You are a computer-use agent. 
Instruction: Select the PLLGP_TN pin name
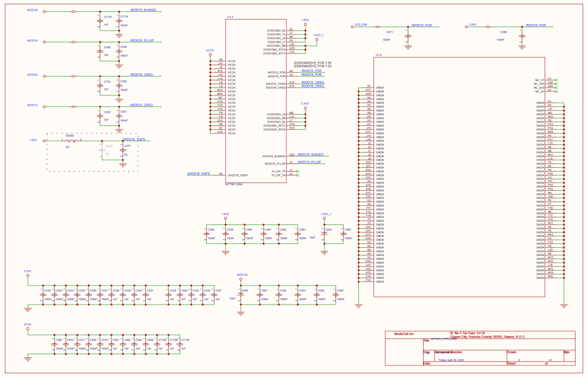tap(278, 175)
